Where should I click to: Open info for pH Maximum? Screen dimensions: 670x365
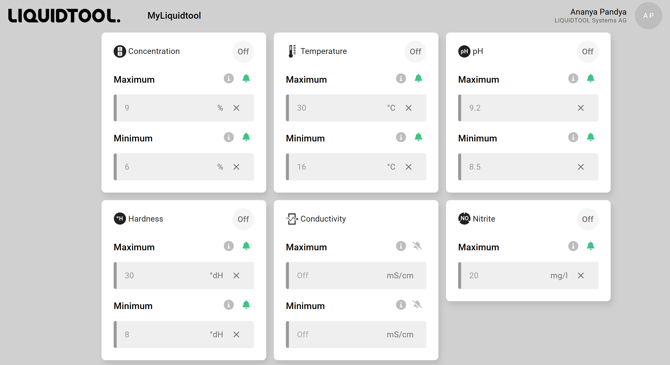pos(573,79)
